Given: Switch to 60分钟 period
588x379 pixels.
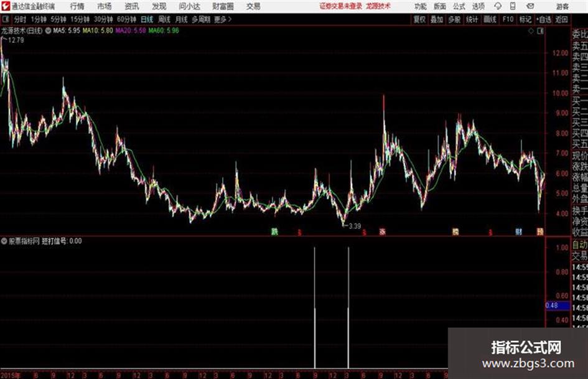Looking at the screenshot, I should tap(126, 19).
